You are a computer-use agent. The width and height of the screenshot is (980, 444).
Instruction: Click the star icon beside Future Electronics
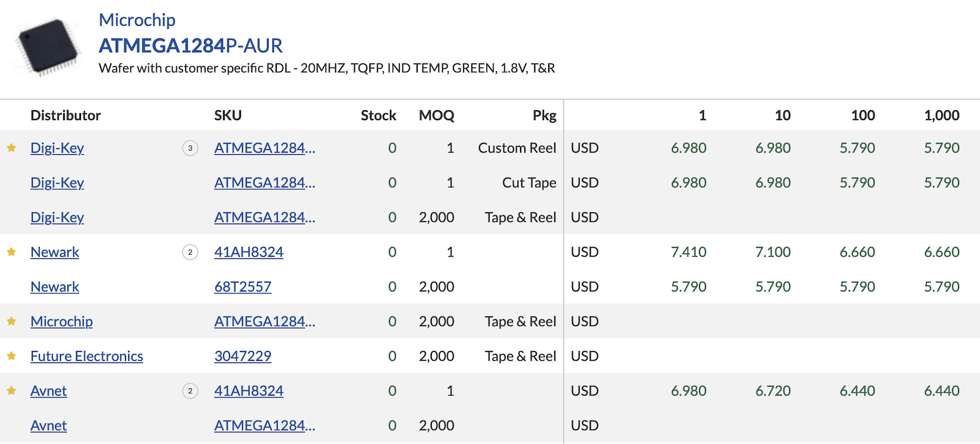[11, 356]
